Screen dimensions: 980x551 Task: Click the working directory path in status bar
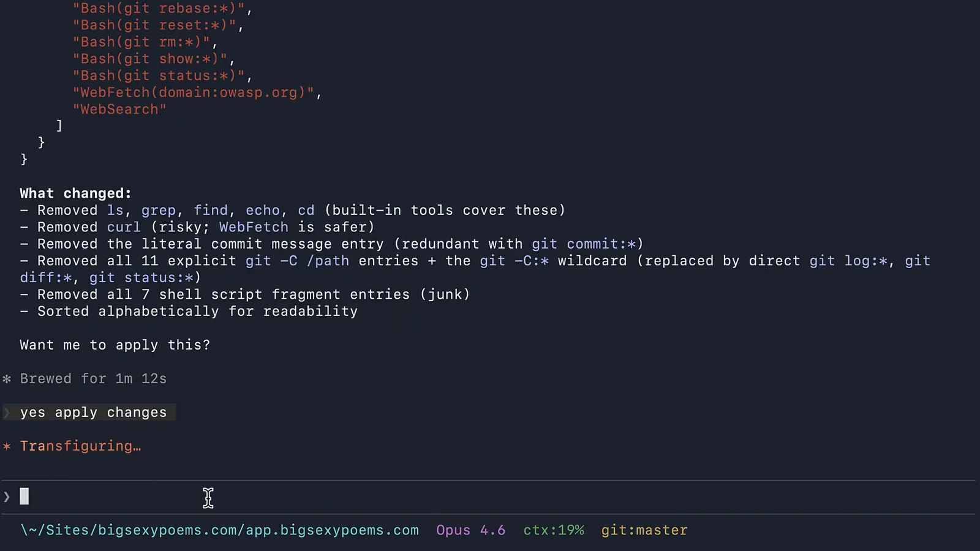click(x=219, y=530)
